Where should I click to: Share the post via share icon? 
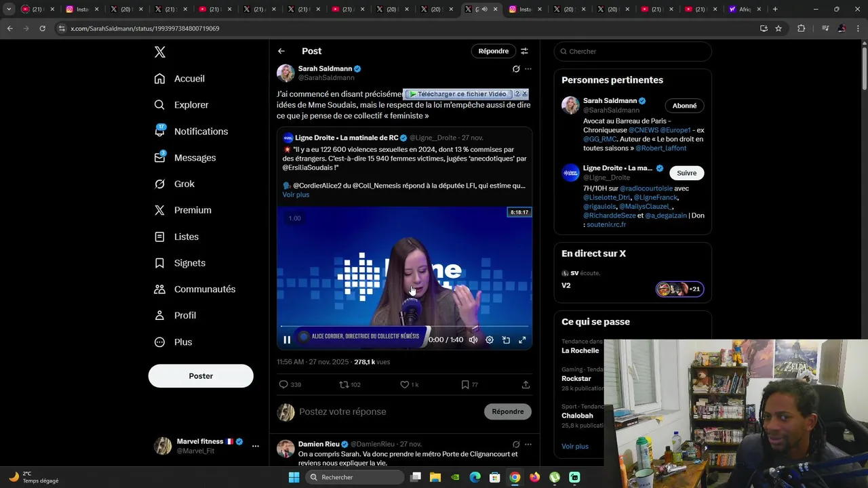pyautogui.click(x=526, y=385)
